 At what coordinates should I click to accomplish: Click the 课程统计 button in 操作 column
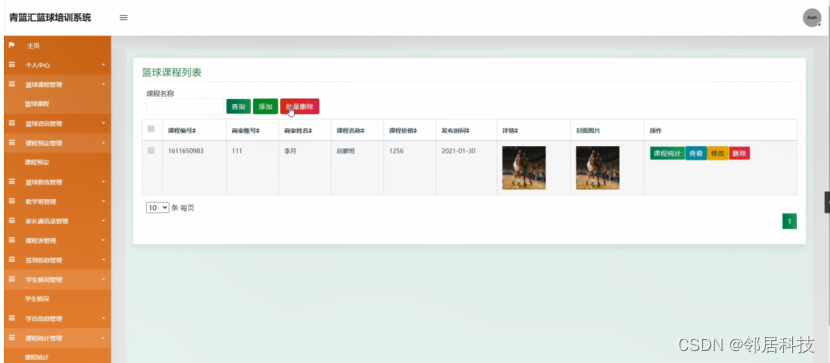(667, 153)
